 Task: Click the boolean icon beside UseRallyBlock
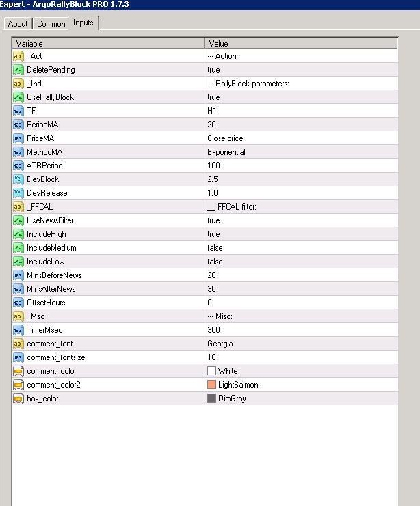coord(18,97)
